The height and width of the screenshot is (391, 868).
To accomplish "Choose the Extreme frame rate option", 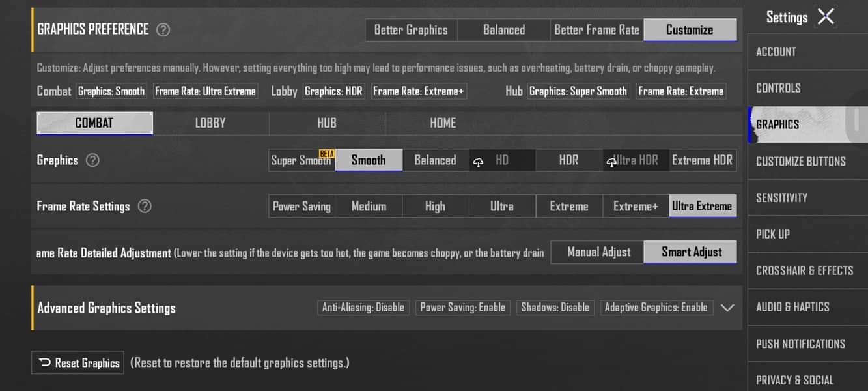I will point(569,207).
